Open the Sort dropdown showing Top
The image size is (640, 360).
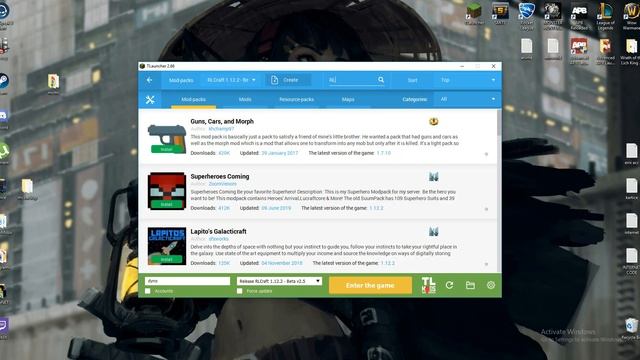pos(467,80)
